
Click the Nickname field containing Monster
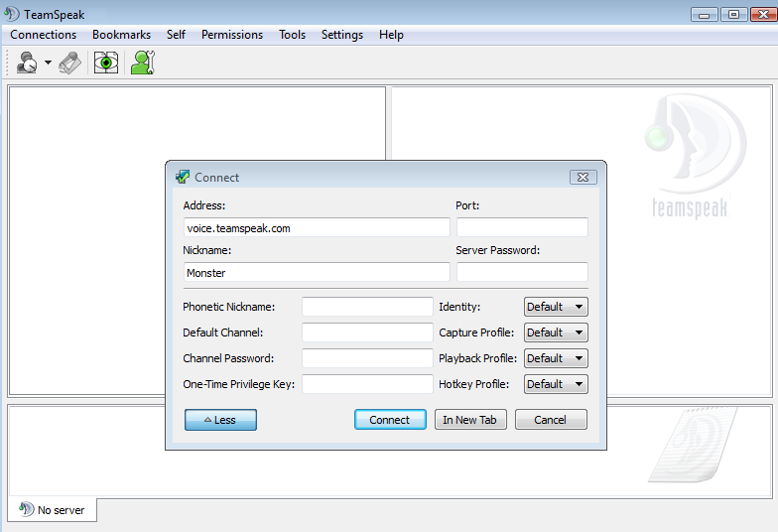317,272
